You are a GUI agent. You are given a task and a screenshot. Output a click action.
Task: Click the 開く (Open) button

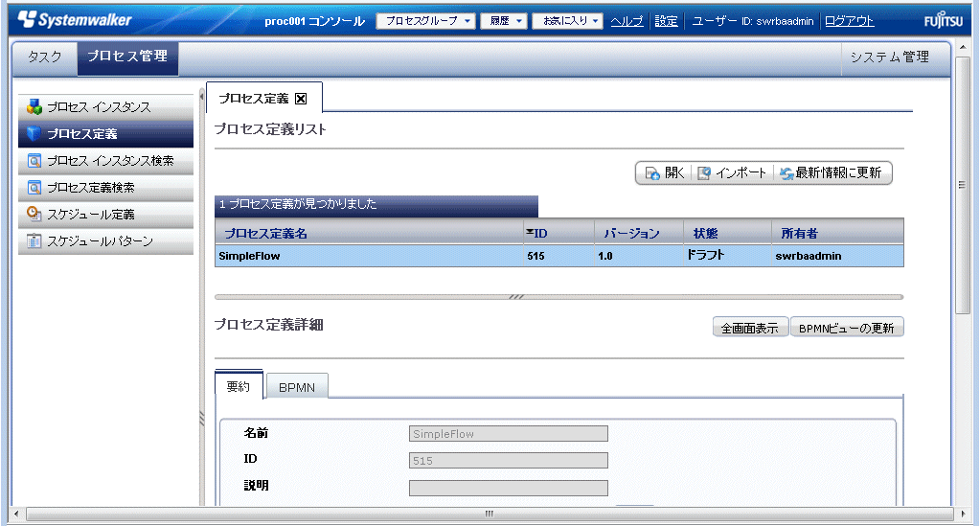664,173
